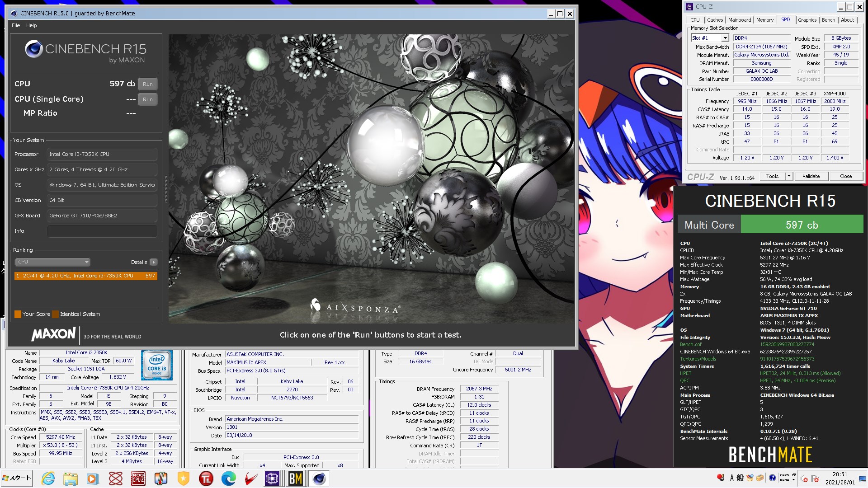Switch to the Memory tab in CPU-Z
This screenshot has width=868, height=488.
[x=765, y=20]
